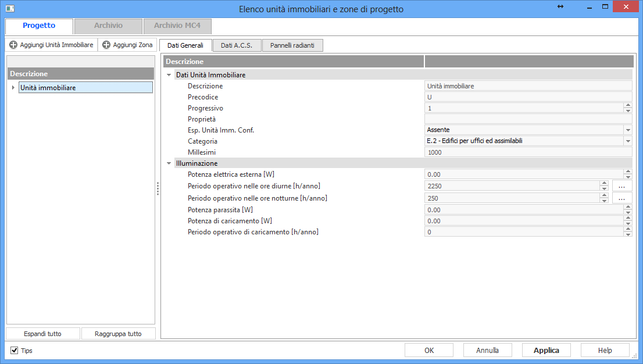Increase Potenza parassita with up arrow
The image size is (643, 364).
628,207
